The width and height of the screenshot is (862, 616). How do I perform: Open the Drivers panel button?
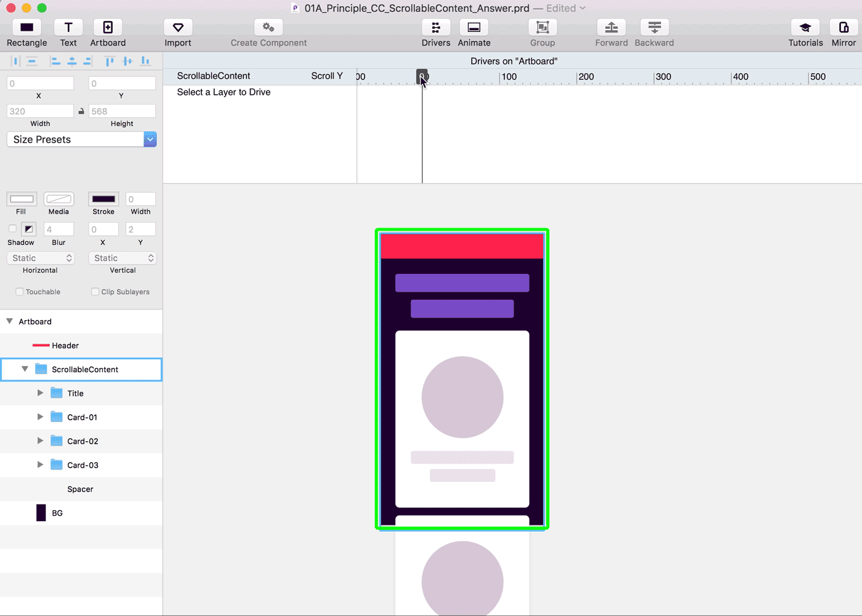(x=436, y=28)
